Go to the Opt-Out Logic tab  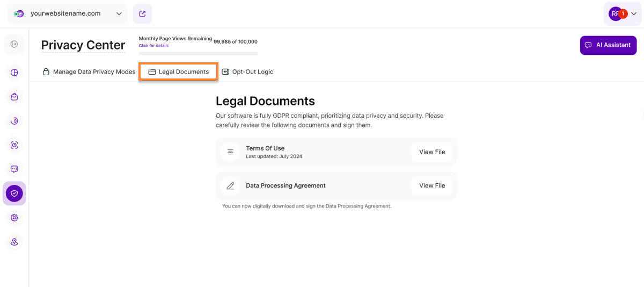point(247,71)
